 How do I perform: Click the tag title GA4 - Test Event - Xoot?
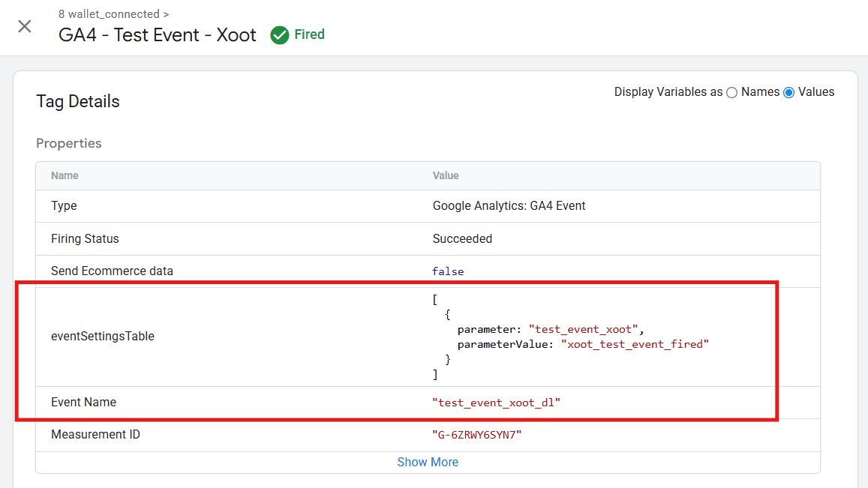pos(157,34)
